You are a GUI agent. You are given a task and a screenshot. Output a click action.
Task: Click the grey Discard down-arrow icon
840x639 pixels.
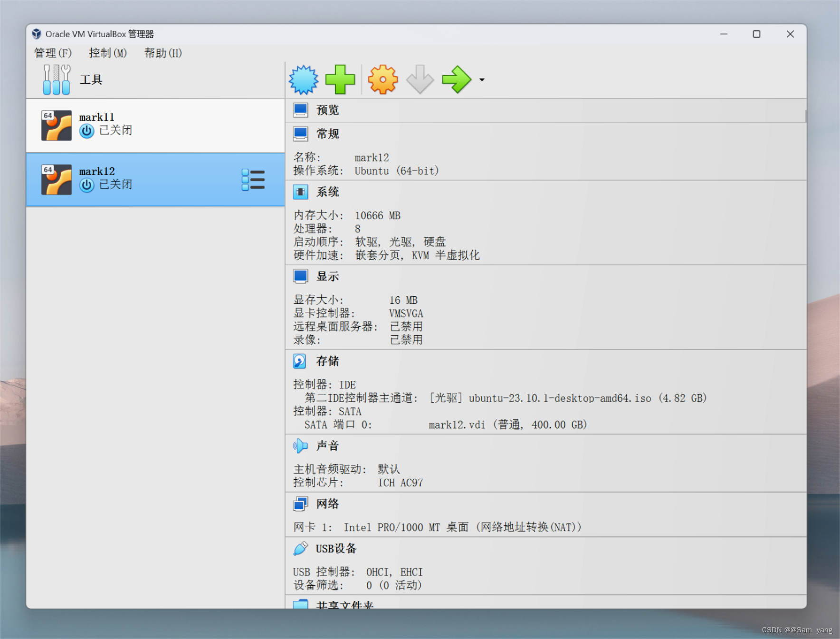pyautogui.click(x=420, y=79)
